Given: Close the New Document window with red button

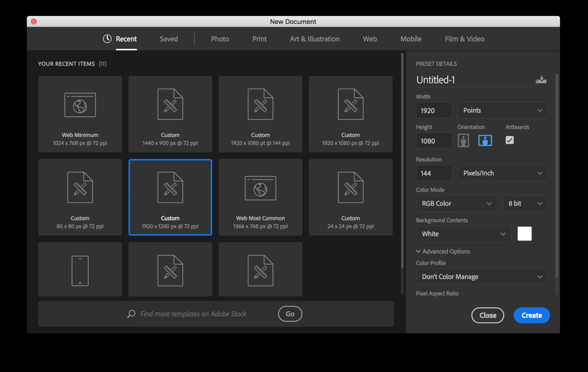Looking at the screenshot, I should point(34,22).
